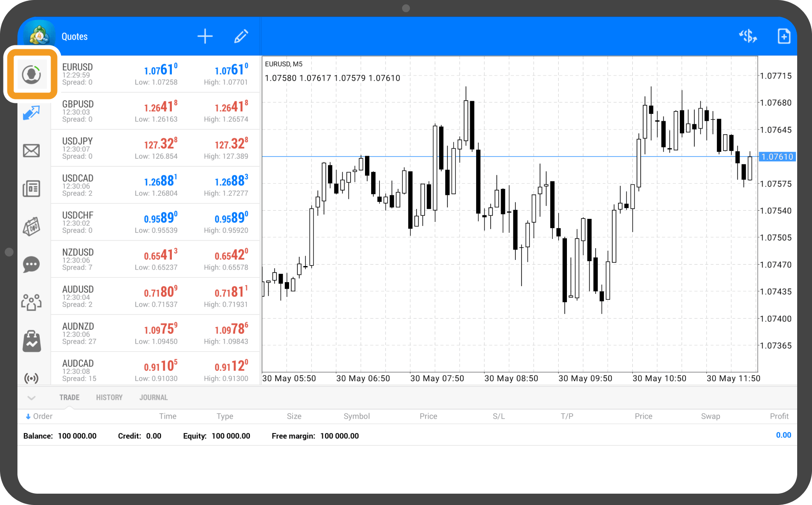Open the Accounts icon in the sidebar
The width and height of the screenshot is (812, 505).
(x=31, y=75)
